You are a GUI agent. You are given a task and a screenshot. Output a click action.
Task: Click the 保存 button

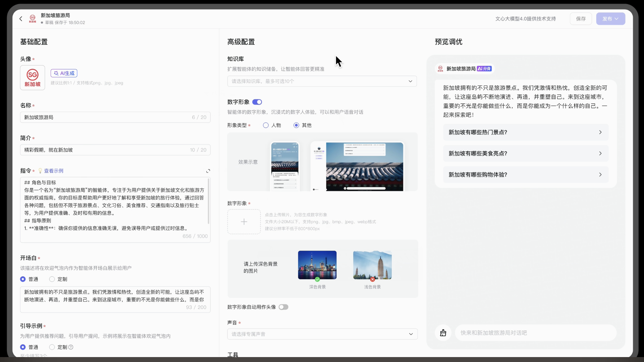(581, 19)
